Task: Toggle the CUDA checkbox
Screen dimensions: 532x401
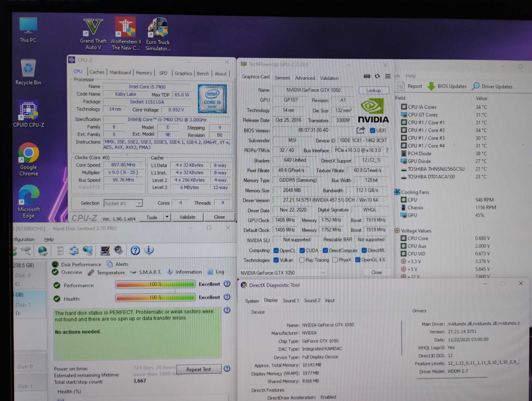Action: click(302, 251)
